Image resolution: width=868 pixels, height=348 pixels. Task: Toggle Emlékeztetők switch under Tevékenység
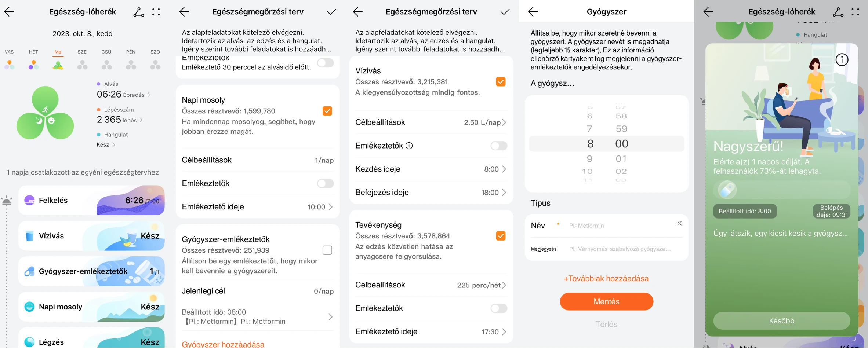click(x=498, y=308)
